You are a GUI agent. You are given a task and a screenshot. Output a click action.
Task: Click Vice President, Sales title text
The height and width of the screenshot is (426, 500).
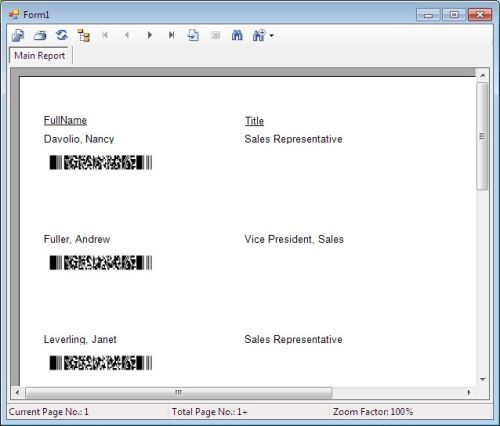click(294, 239)
